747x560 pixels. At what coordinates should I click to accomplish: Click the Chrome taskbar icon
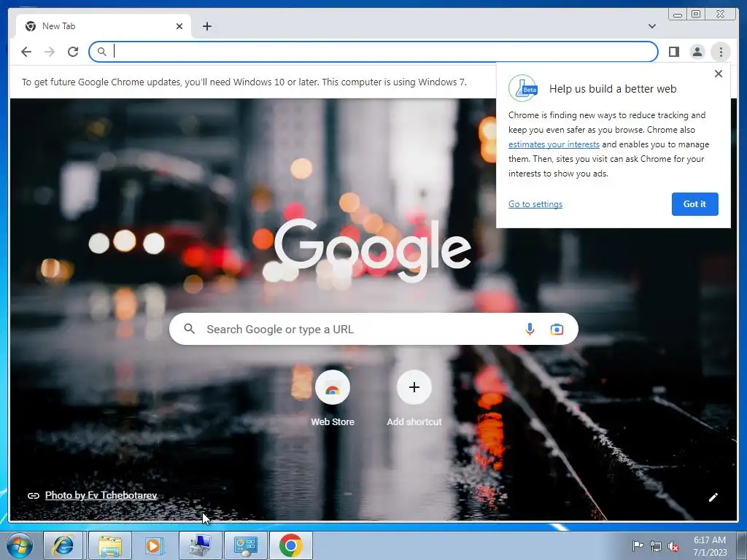point(290,545)
